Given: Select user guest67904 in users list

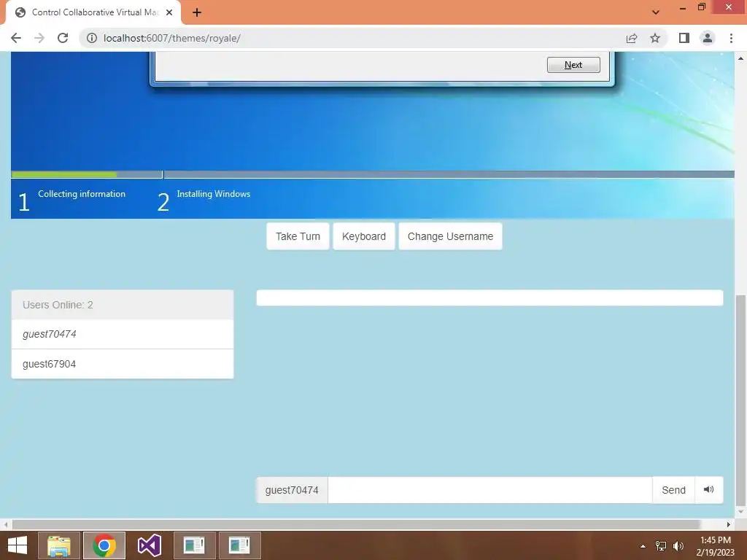Looking at the screenshot, I should tap(123, 364).
